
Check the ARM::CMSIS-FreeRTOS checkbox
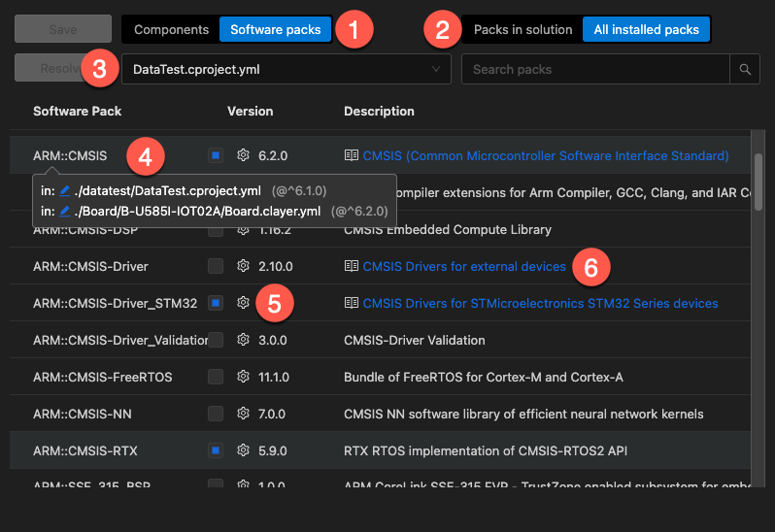pos(216,377)
